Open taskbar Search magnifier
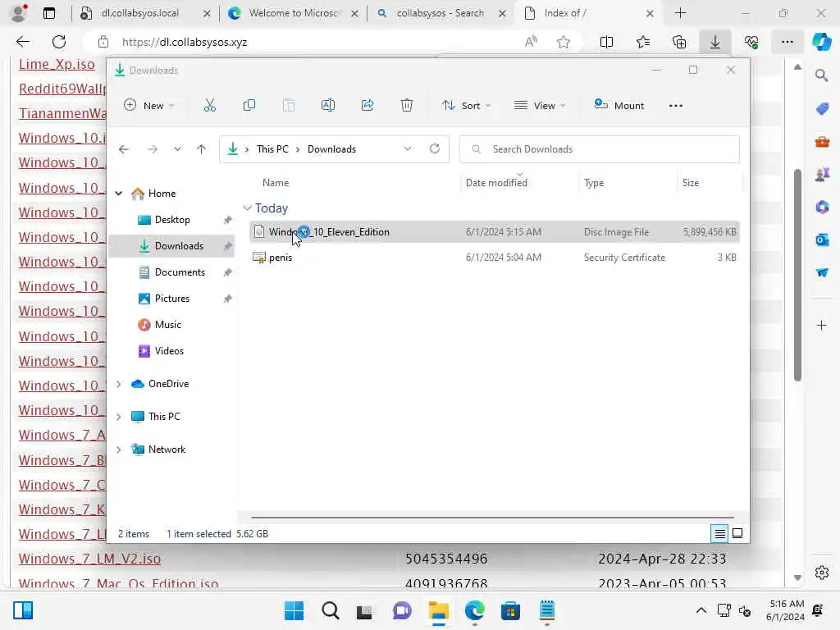840x630 pixels. coord(330,610)
